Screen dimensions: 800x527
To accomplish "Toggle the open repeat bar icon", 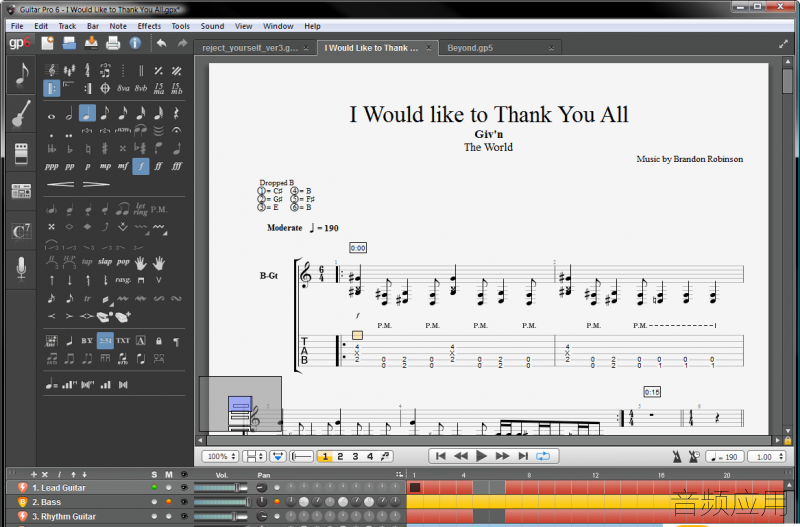I will tap(52, 88).
